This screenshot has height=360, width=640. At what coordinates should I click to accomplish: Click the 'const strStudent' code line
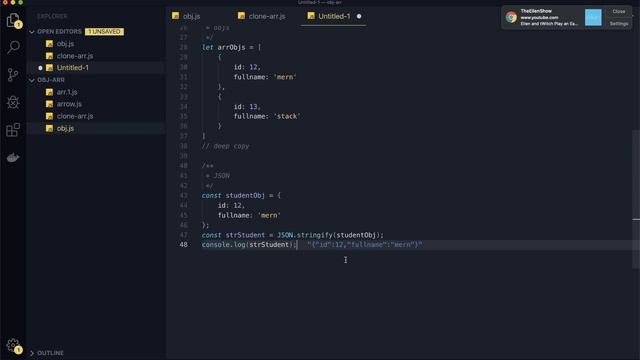[293, 235]
